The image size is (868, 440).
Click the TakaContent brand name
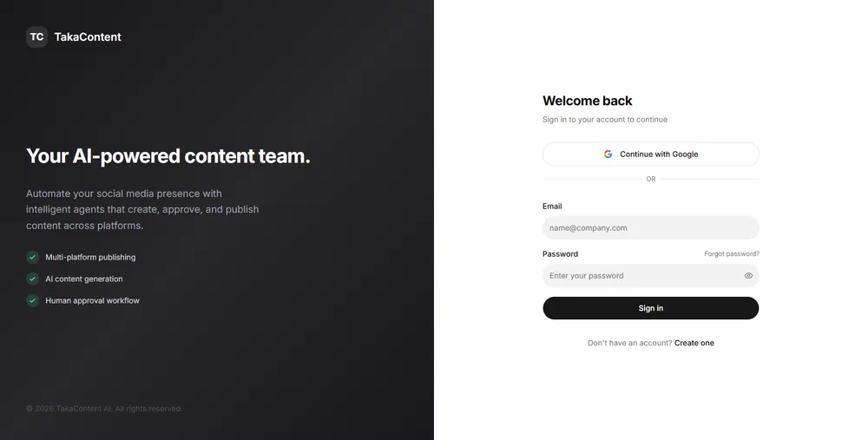click(88, 37)
